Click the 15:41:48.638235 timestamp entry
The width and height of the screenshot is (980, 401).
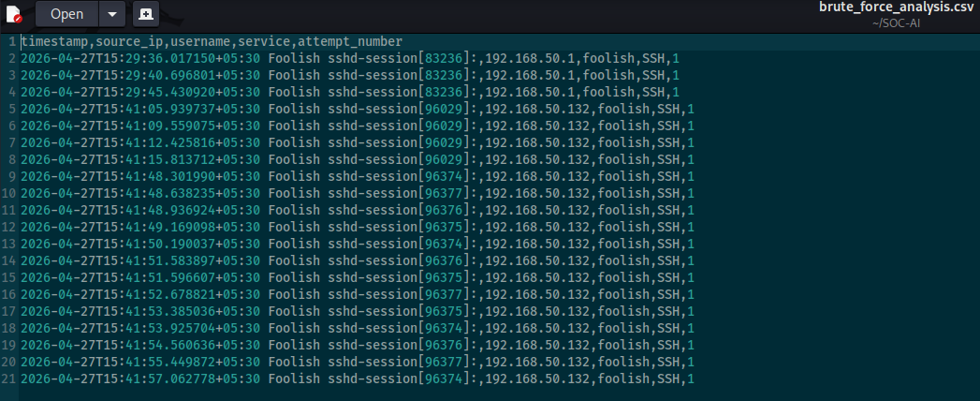[139, 193]
